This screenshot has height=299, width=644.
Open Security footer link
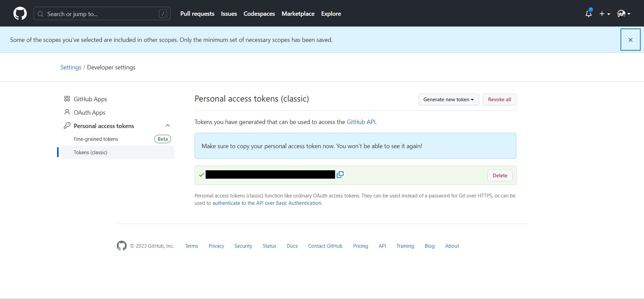coord(243,246)
